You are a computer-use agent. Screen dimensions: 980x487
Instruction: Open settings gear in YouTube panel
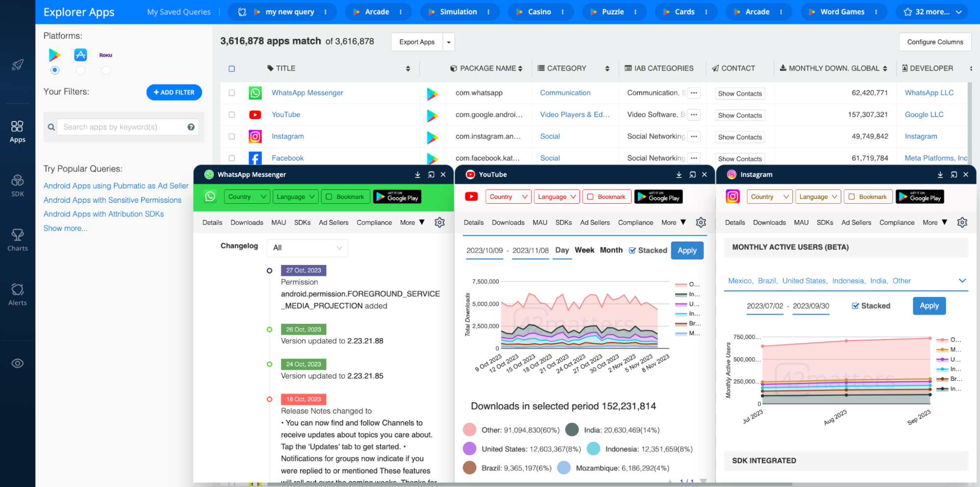click(x=701, y=222)
